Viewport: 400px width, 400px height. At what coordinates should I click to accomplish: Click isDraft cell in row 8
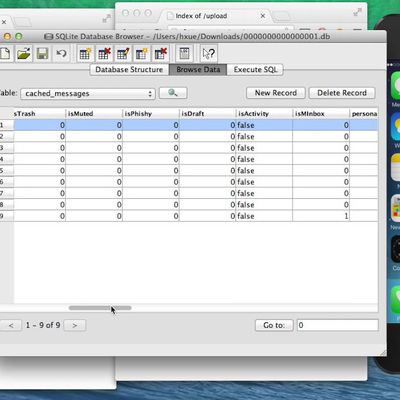tap(207, 205)
